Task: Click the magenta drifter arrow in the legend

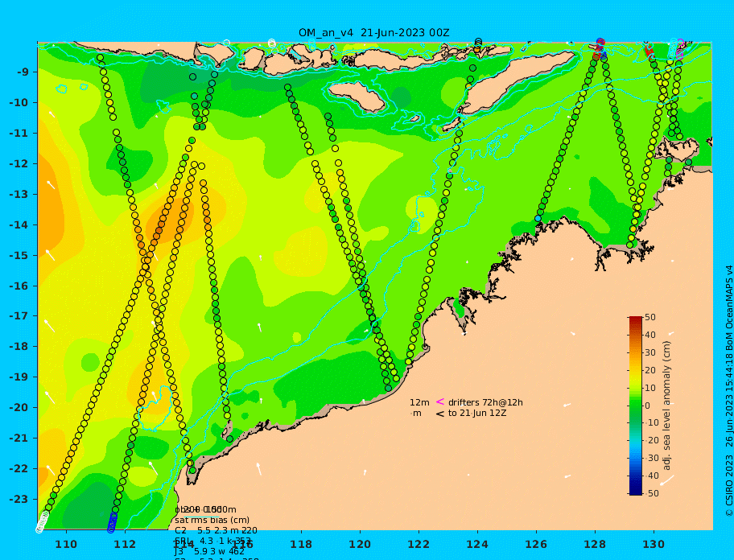Action: pos(440,401)
